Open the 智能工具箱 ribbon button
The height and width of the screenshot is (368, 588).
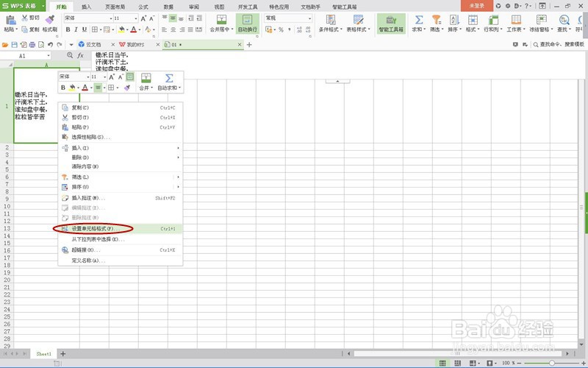click(391, 24)
